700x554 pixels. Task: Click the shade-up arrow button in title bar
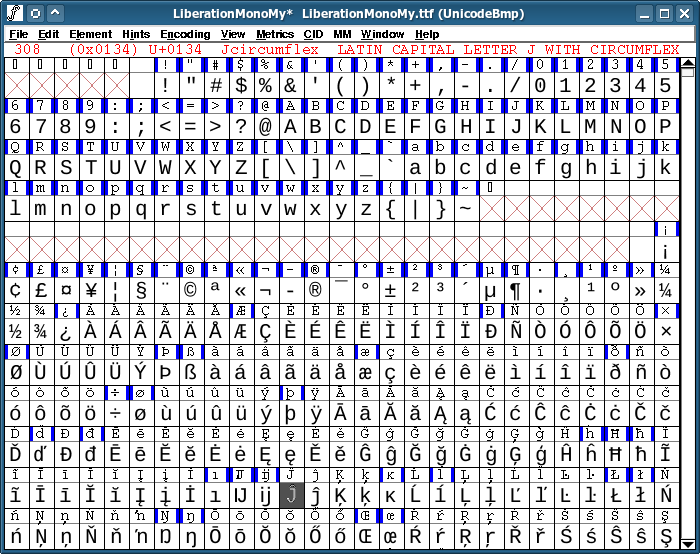point(55,13)
